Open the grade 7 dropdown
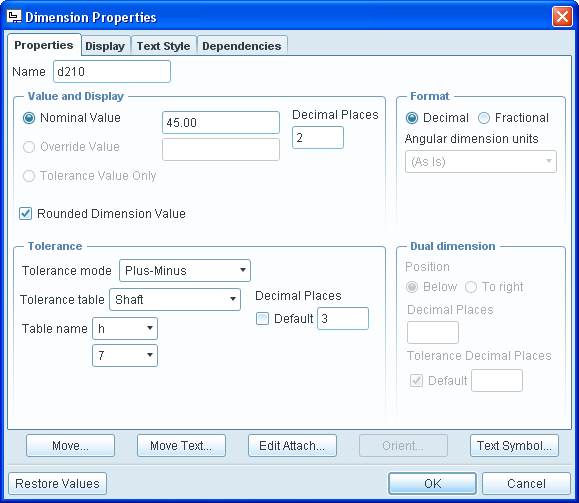Screen dimensions: 579x503 125,355
